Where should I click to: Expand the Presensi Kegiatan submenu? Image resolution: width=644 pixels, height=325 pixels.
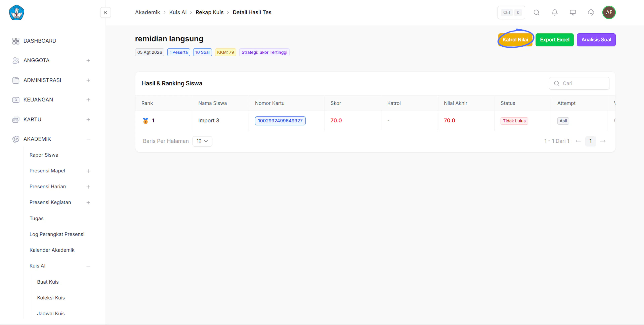pyautogui.click(x=88, y=203)
